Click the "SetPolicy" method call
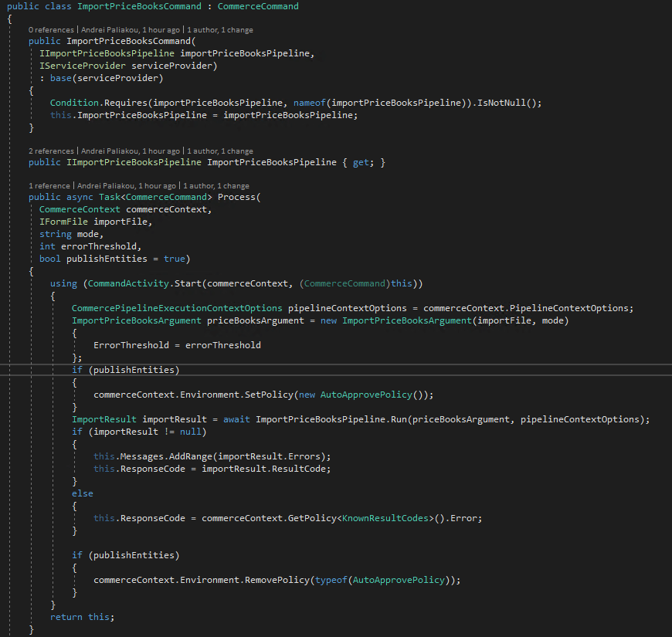The image size is (672, 637). coord(269,395)
